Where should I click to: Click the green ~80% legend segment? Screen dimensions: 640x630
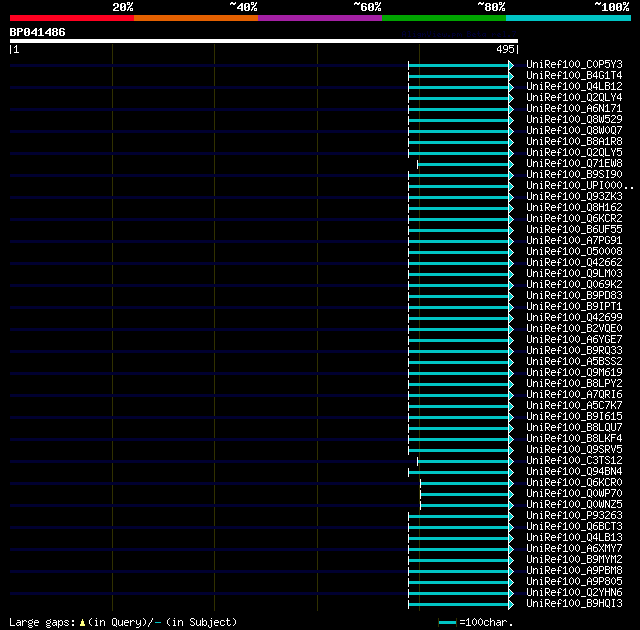[x=444, y=18]
